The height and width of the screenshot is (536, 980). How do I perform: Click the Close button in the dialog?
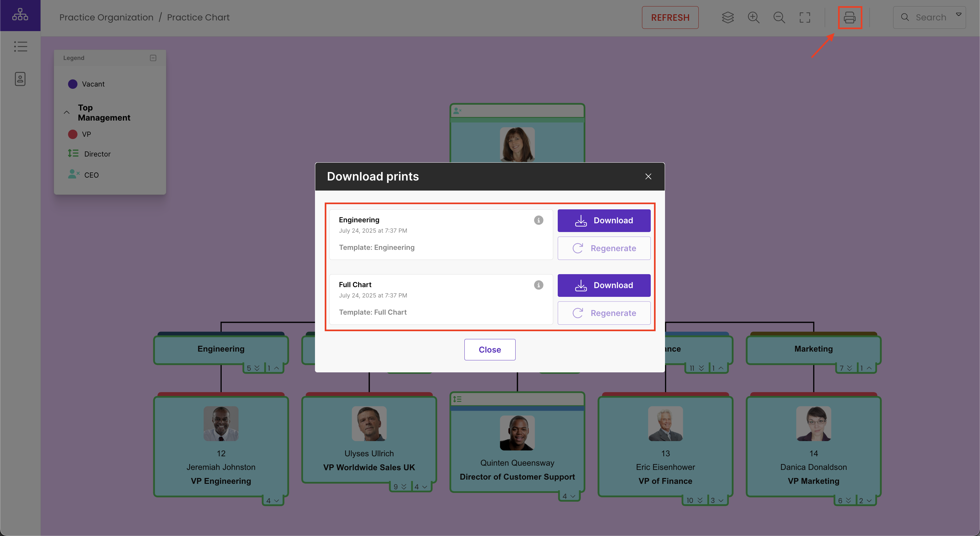[x=490, y=350]
